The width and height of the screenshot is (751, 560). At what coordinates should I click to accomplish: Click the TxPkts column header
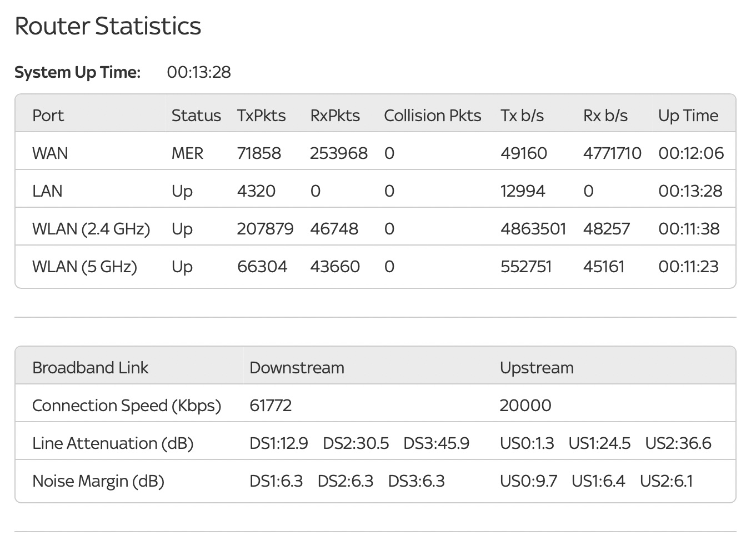261,116
